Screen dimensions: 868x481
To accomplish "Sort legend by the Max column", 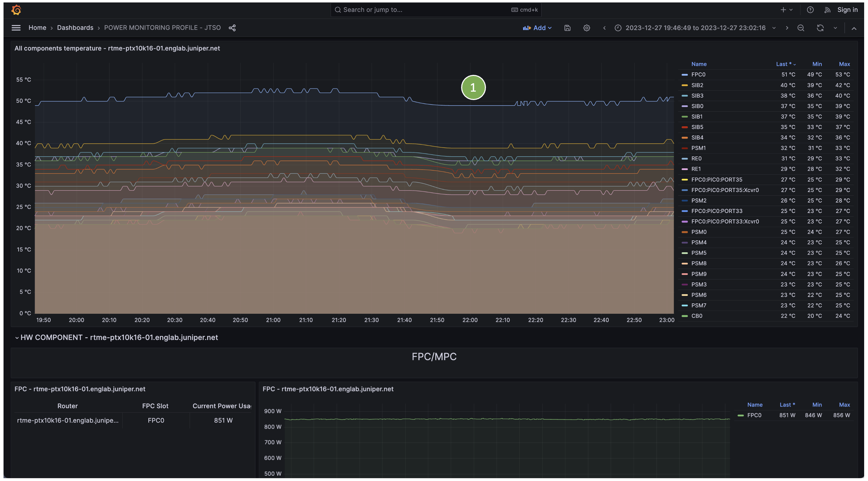I will point(844,64).
